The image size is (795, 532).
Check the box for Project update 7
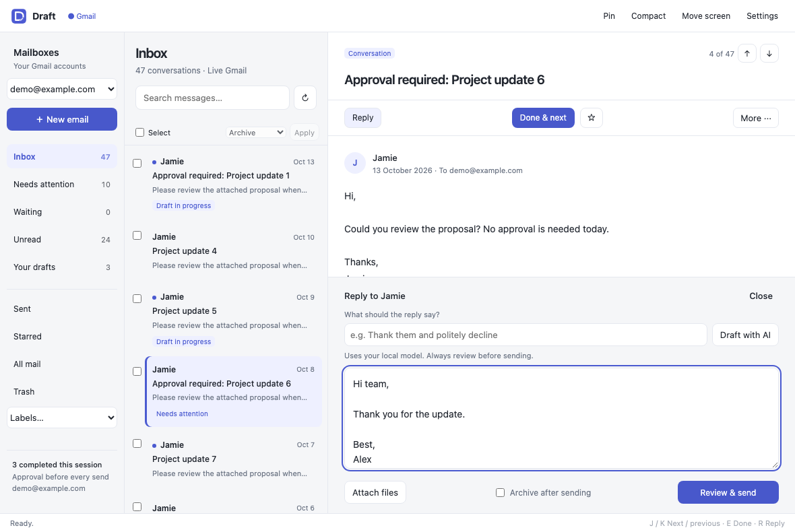(137, 443)
